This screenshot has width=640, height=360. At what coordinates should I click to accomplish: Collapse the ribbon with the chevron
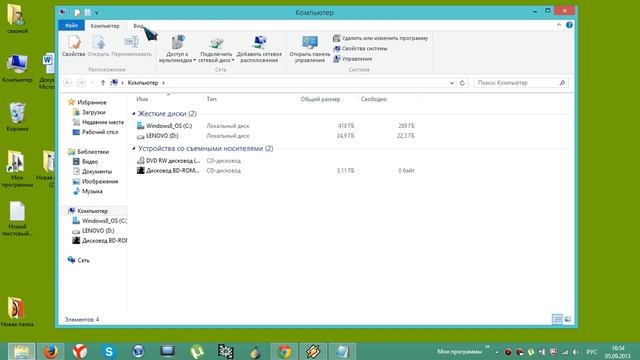click(x=559, y=25)
